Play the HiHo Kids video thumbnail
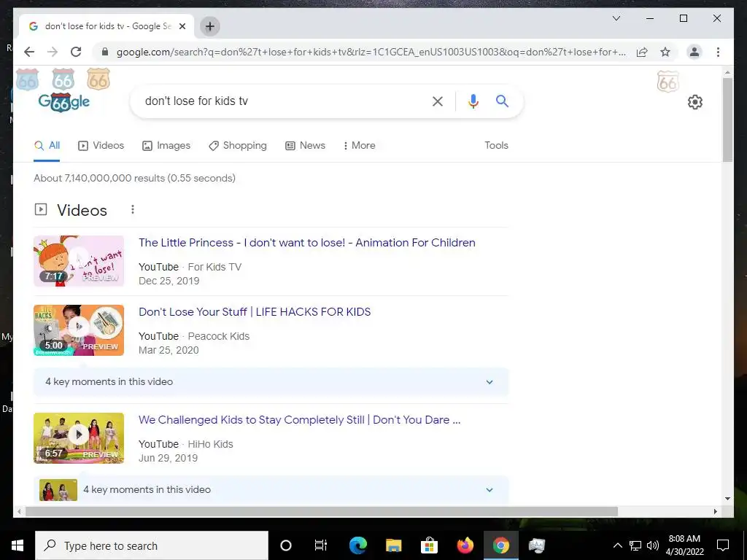The width and height of the screenshot is (747, 560). 79,438
